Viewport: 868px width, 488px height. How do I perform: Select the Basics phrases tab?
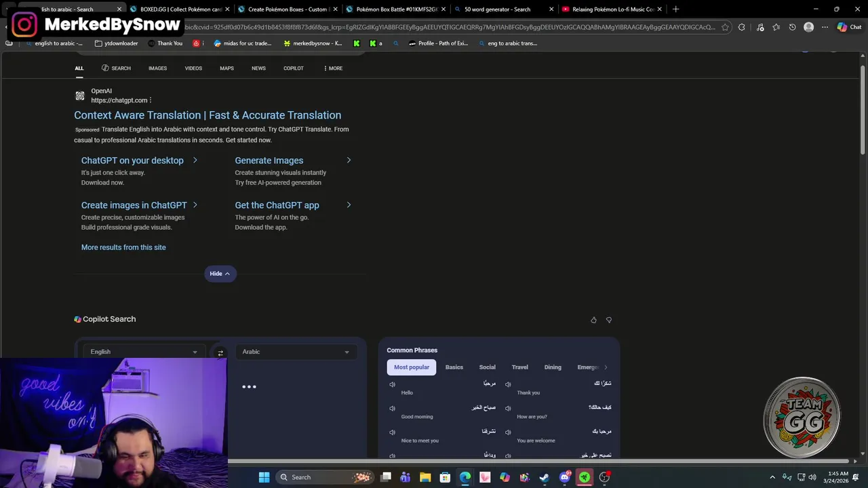click(454, 367)
